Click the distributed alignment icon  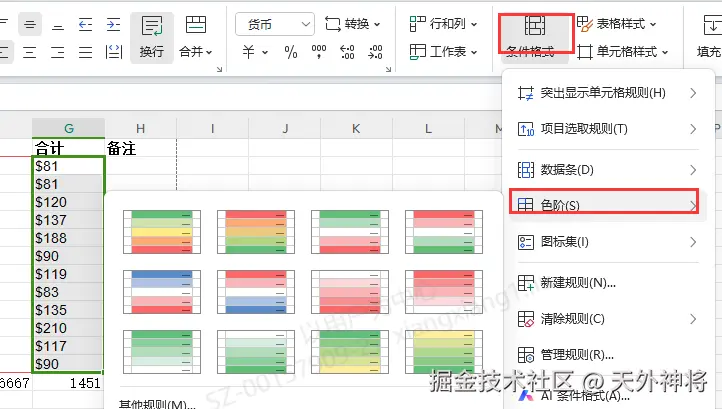113,52
